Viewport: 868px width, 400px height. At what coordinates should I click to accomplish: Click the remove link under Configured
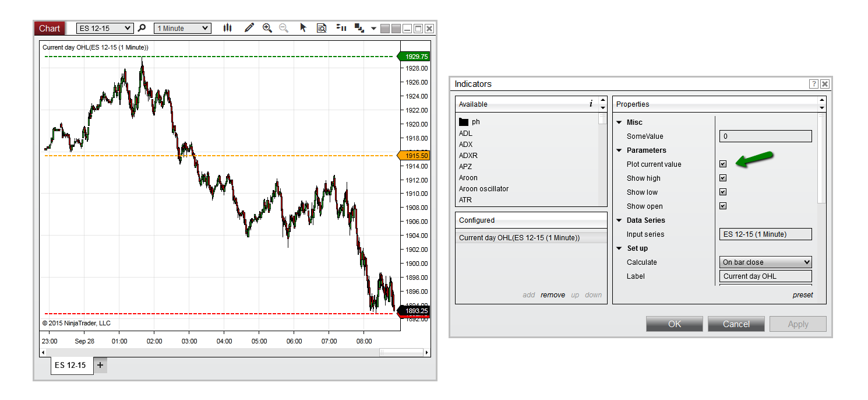click(553, 295)
